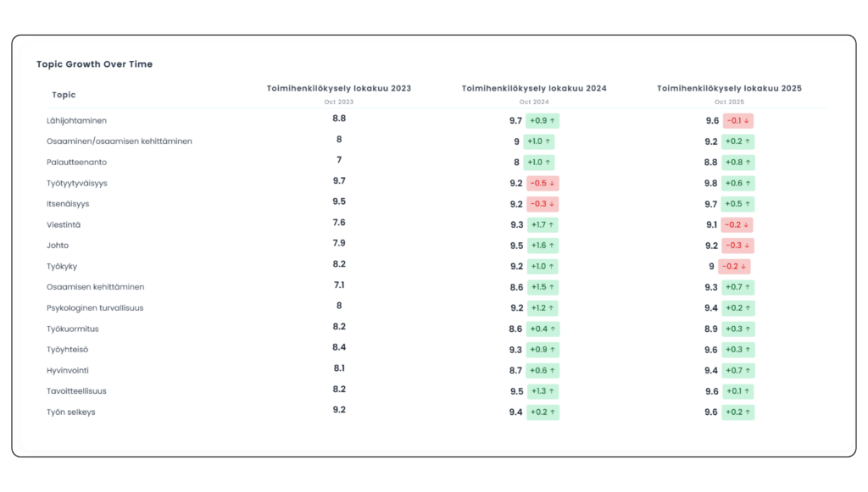This screenshot has width=868, height=492.
Task: Select the Toimihenkilökysely lokakuu 2024 column header
Action: click(534, 88)
